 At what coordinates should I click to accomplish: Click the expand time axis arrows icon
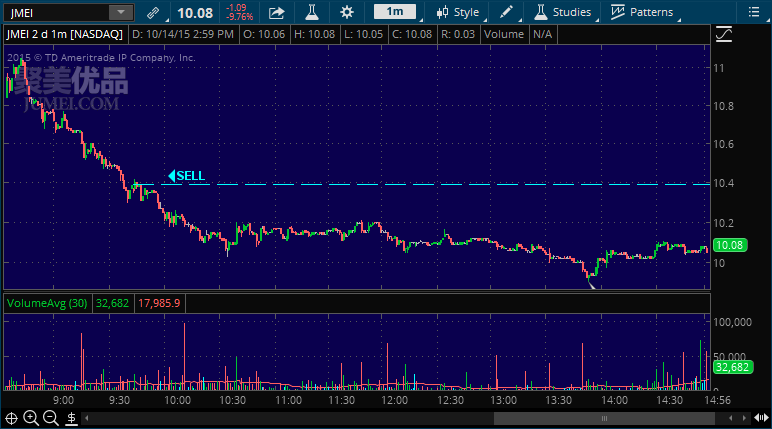pos(761,419)
